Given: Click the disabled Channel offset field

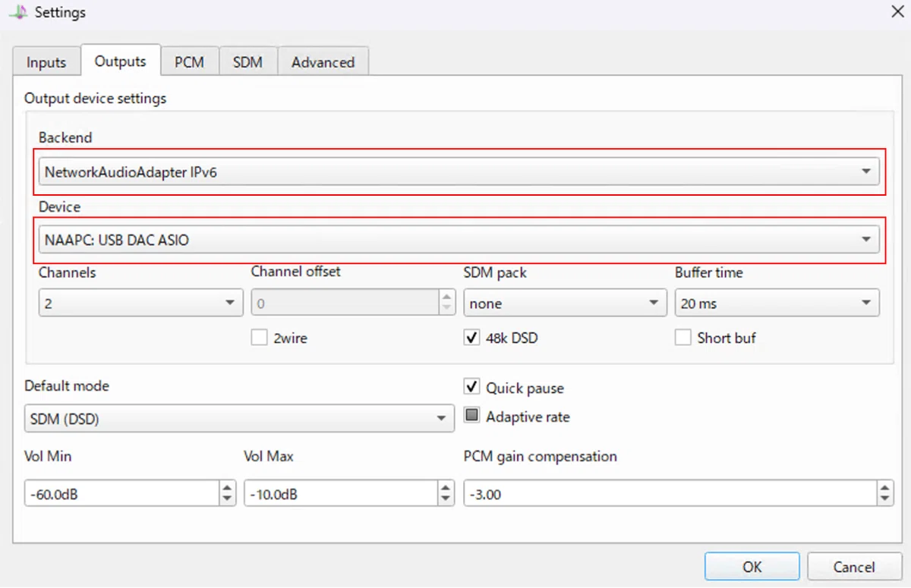Looking at the screenshot, I should click(345, 303).
